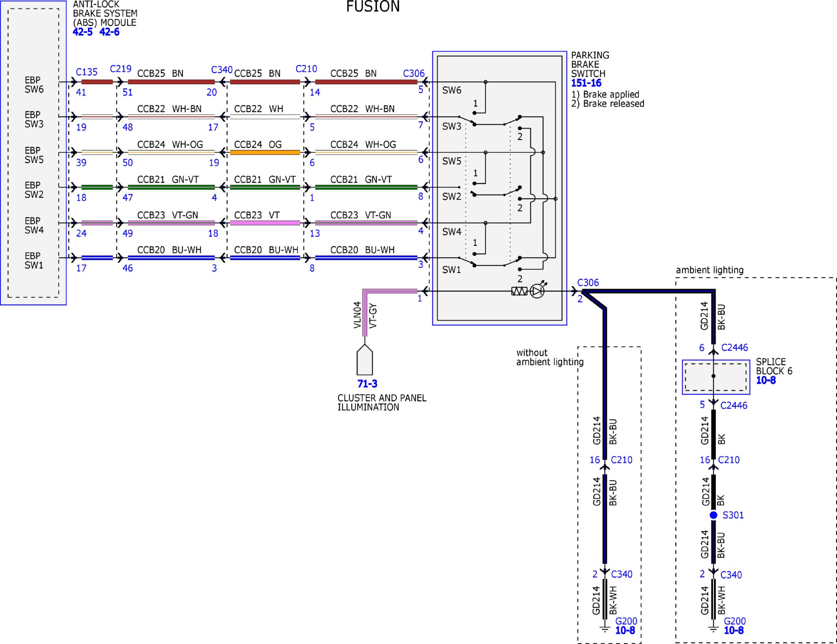Select the EBP SW4 terminal label
This screenshot has height=644, width=837.
pyautogui.click(x=34, y=225)
